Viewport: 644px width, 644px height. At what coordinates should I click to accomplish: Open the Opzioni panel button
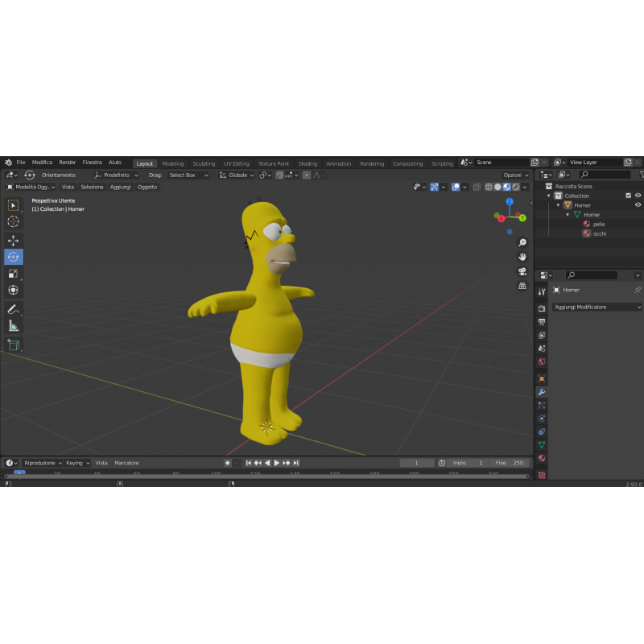tap(516, 175)
